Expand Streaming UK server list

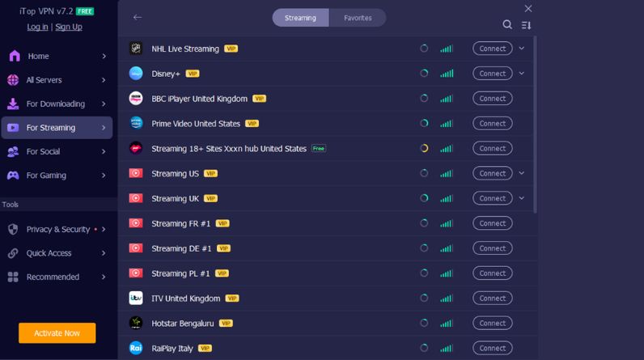[522, 198]
